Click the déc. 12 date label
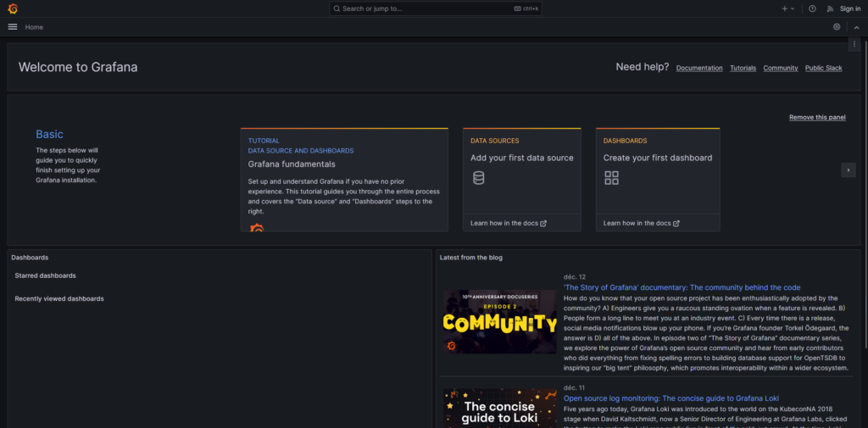Image resolution: width=868 pixels, height=428 pixels. pos(575,277)
